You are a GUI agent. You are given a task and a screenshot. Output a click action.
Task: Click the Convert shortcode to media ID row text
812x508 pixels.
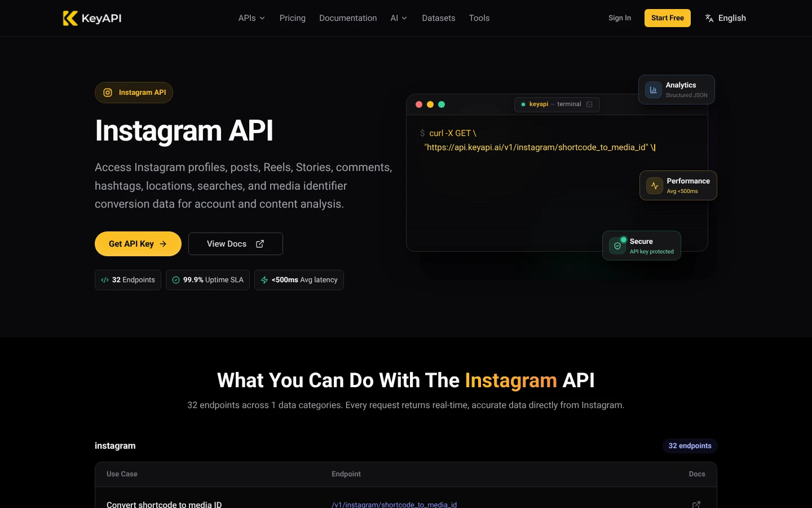coord(164,505)
